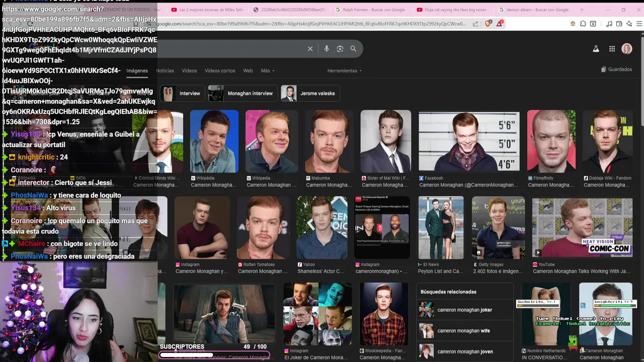The width and height of the screenshot is (644, 362).
Task: Open the Rotten Tomatoes image result
Action: pyautogui.click(x=263, y=228)
